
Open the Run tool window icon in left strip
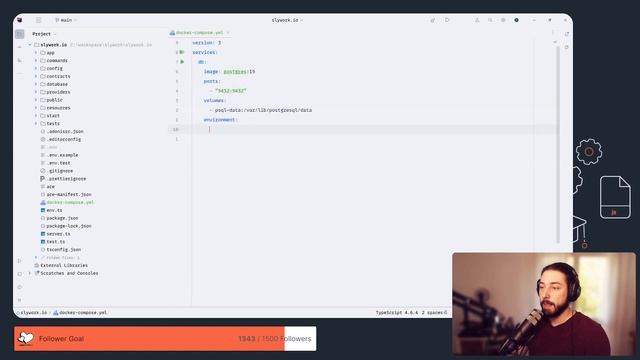pos(20,260)
